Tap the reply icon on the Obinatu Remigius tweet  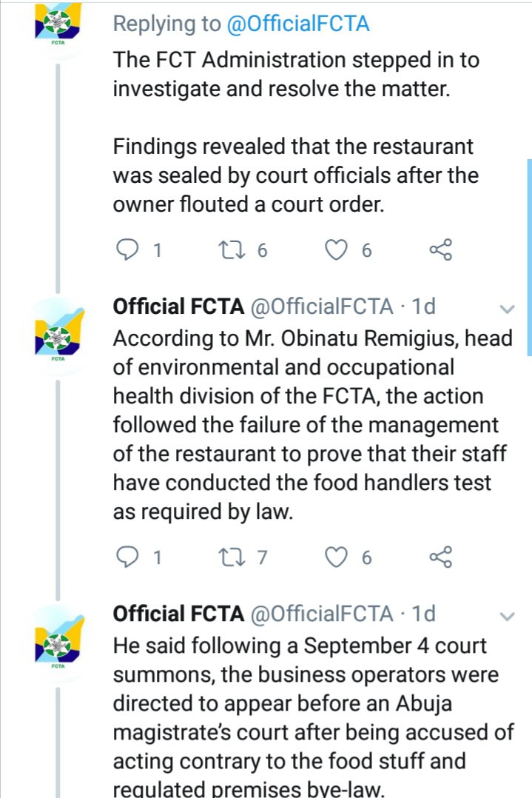pos(129,557)
